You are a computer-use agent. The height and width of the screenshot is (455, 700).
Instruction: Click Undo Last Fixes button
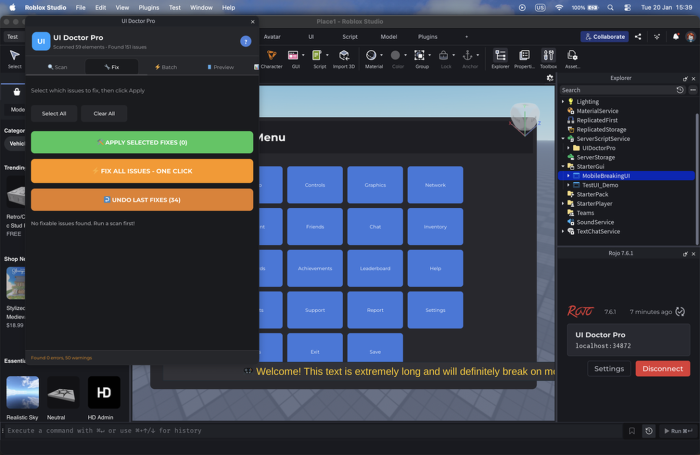tap(142, 200)
